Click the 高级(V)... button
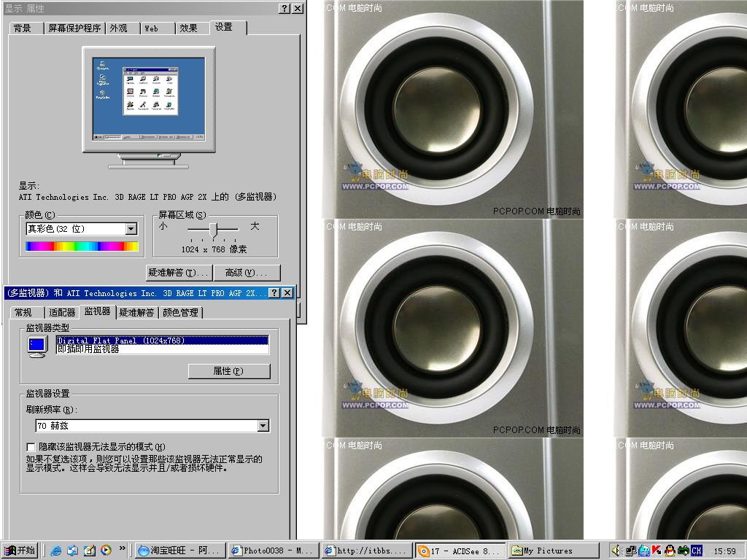 click(x=247, y=273)
